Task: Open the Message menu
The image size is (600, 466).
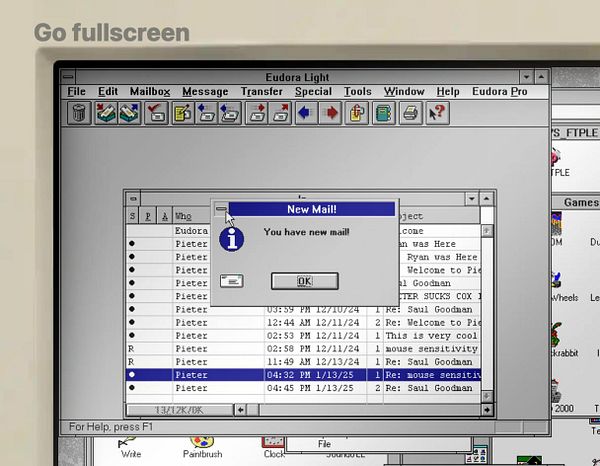Action: click(x=205, y=91)
